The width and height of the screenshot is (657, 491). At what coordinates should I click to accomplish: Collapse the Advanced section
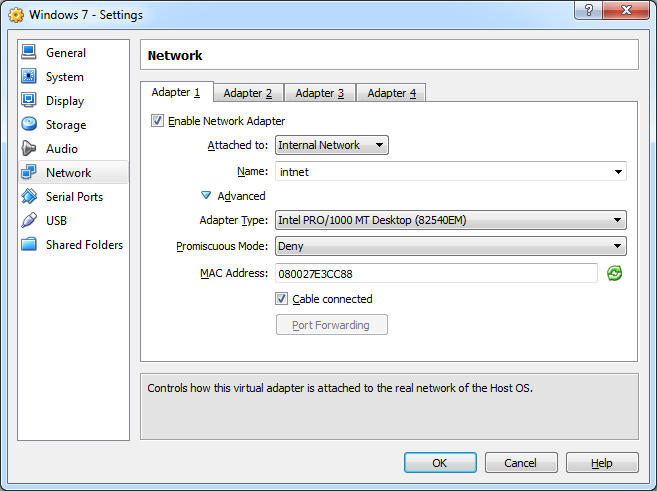[x=207, y=196]
